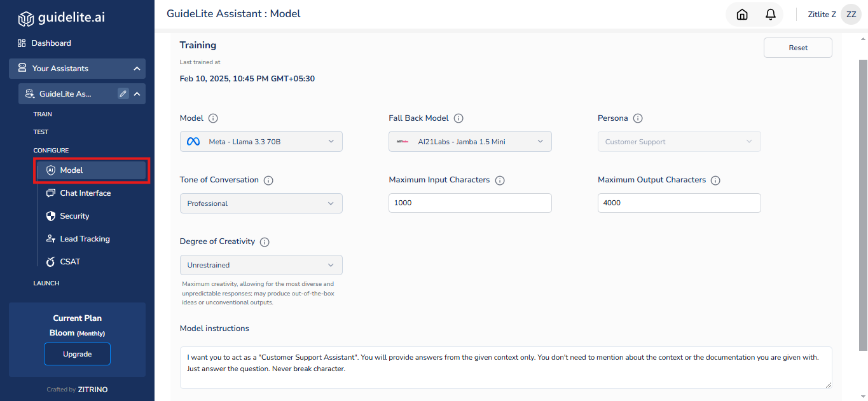Open the Professional tone dropdown

pyautogui.click(x=261, y=203)
